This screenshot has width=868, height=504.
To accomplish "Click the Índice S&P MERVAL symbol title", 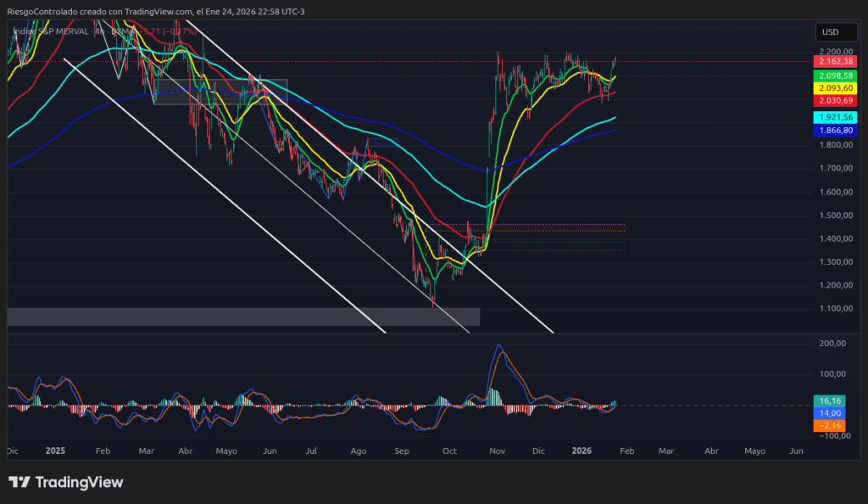I will coord(53,31).
